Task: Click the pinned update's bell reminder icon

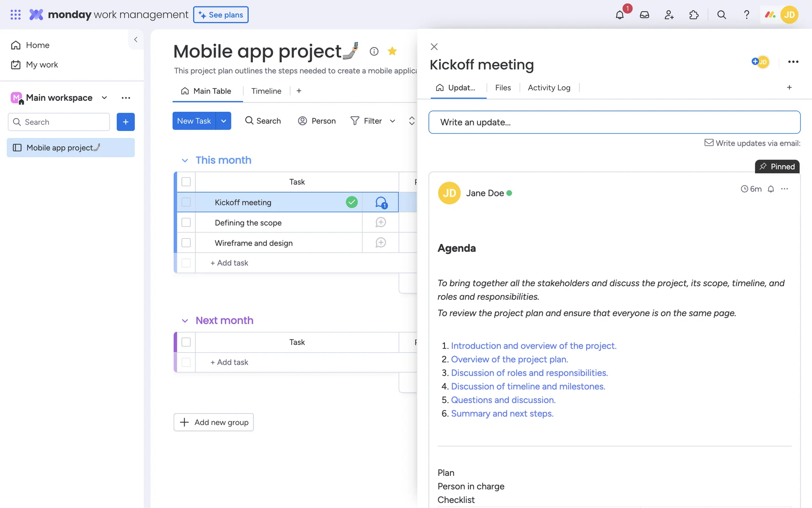Action: tap(771, 189)
